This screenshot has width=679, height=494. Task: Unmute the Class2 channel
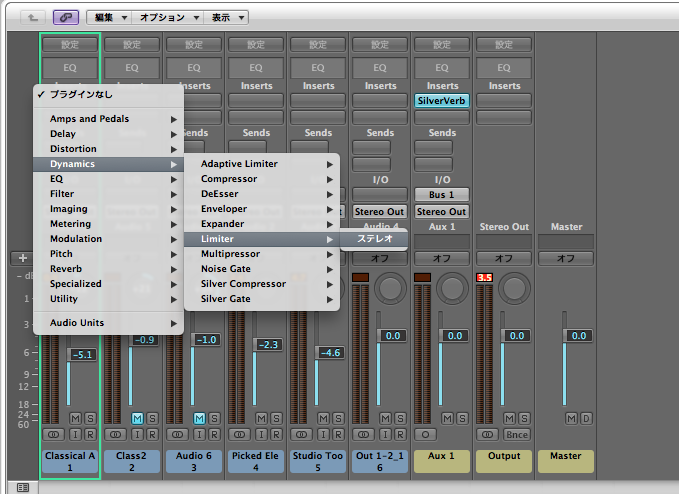[137, 419]
